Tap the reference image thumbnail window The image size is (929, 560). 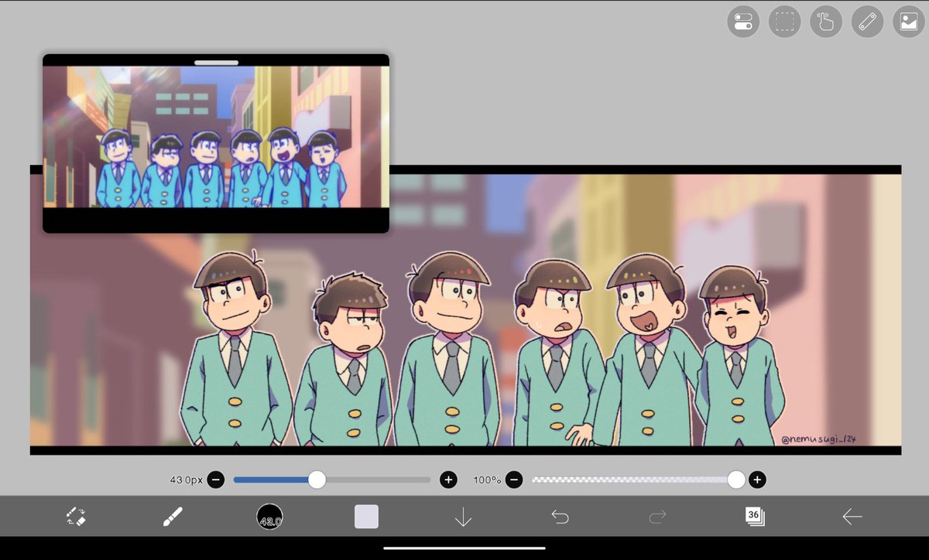click(x=216, y=143)
